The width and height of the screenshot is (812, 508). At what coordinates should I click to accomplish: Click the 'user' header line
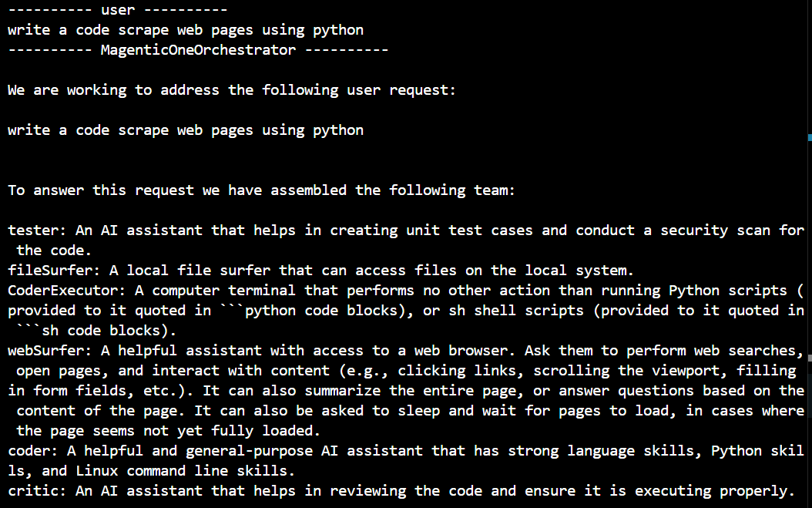[x=118, y=11]
